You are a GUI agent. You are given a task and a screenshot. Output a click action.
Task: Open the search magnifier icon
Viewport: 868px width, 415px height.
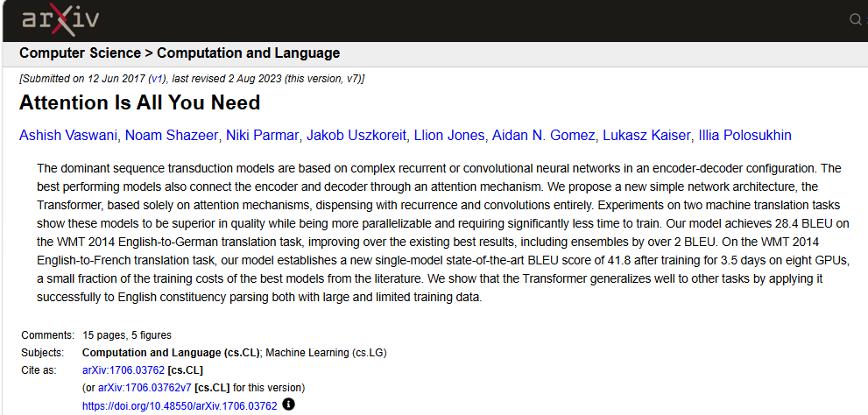856,20
